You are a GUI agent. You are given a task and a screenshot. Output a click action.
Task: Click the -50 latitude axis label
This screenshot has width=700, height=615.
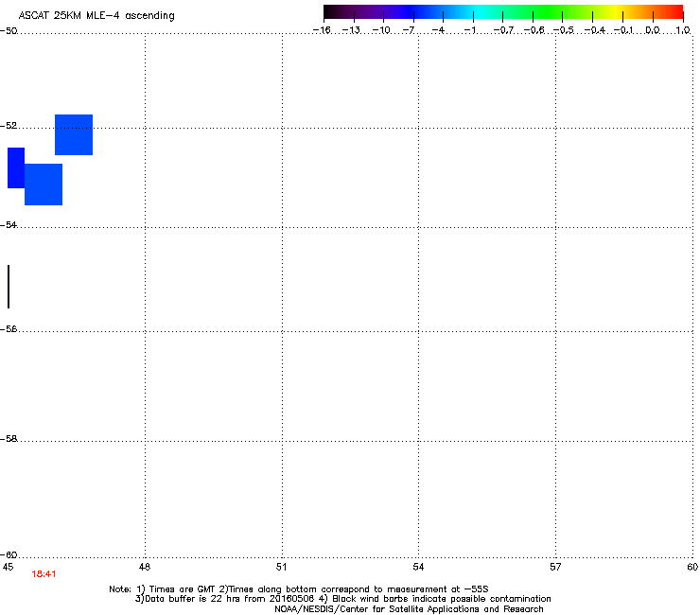9,31
